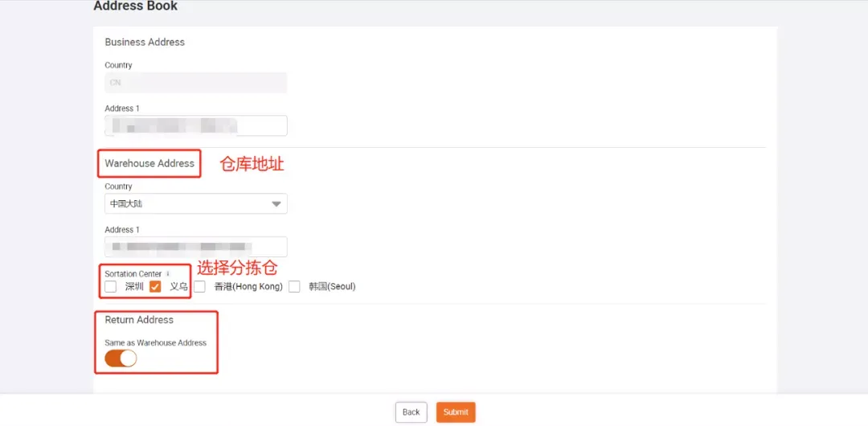This screenshot has width=868, height=426.
Task: Uncheck the 义乌 sortation center checkbox
Action: click(x=156, y=287)
